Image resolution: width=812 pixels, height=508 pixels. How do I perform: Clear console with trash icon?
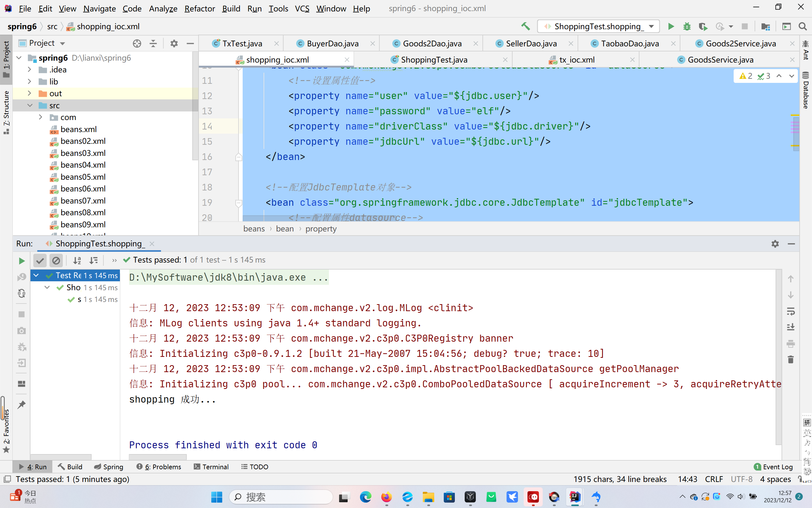coord(790,359)
